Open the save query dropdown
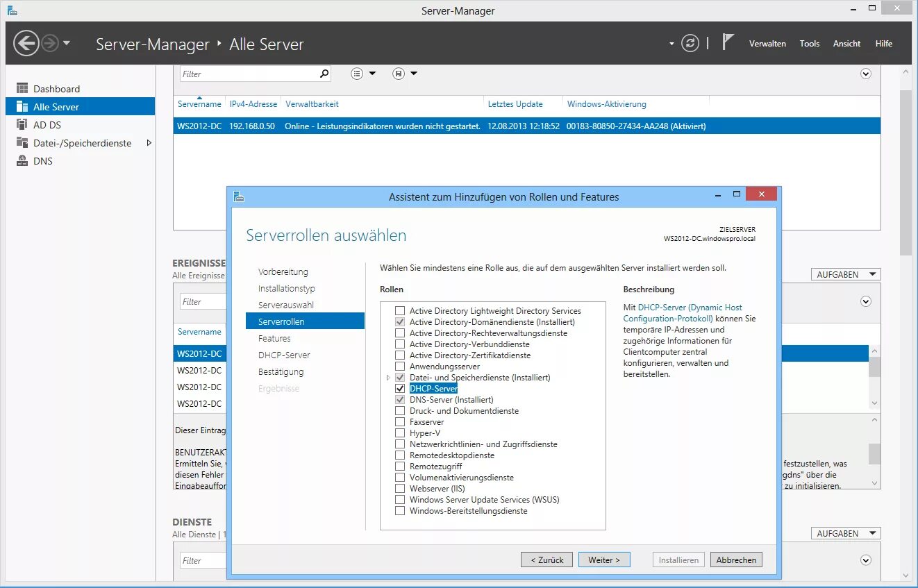The image size is (918, 588). point(405,74)
